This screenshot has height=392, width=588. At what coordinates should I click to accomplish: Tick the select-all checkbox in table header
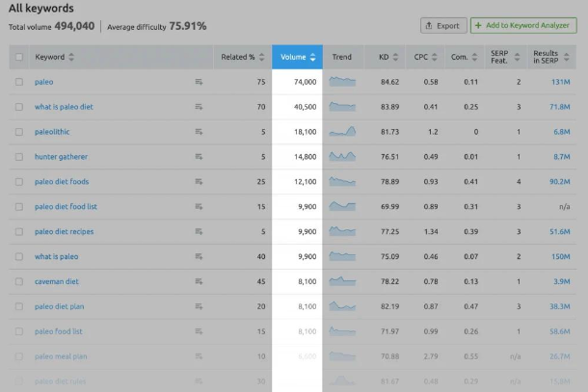coord(19,58)
